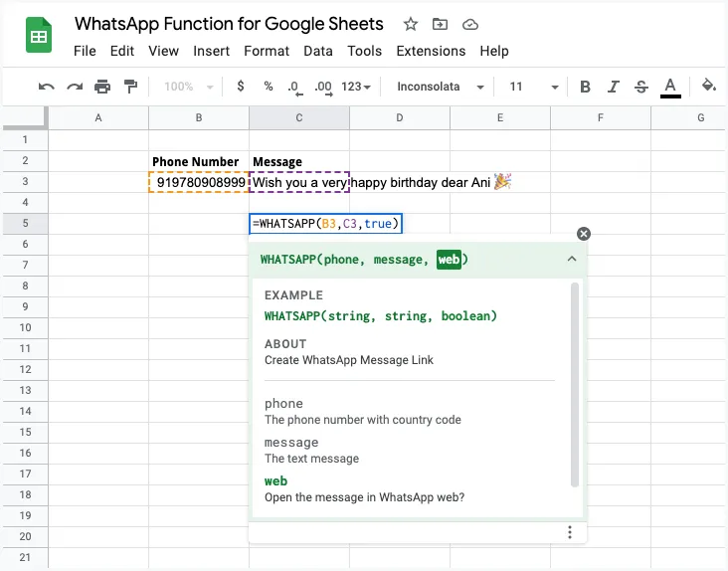This screenshot has width=728, height=571.
Task: Click the three-dot options in help box
Action: (570, 532)
